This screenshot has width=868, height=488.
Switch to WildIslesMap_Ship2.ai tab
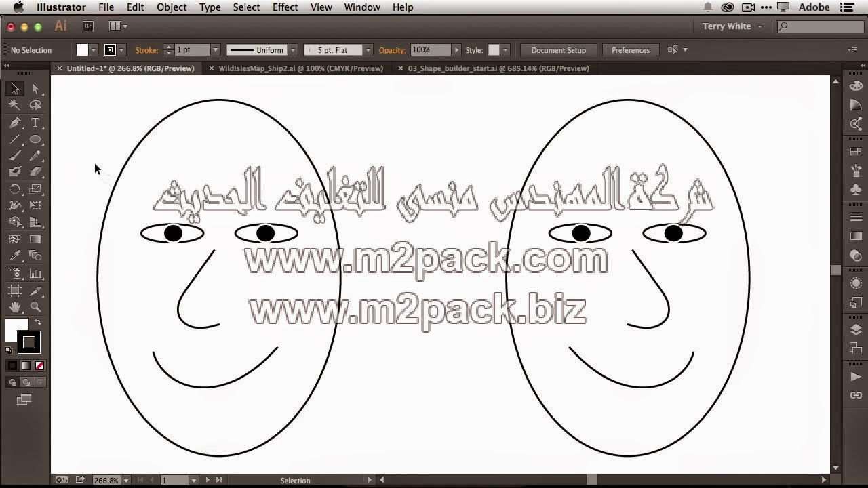pos(300,68)
